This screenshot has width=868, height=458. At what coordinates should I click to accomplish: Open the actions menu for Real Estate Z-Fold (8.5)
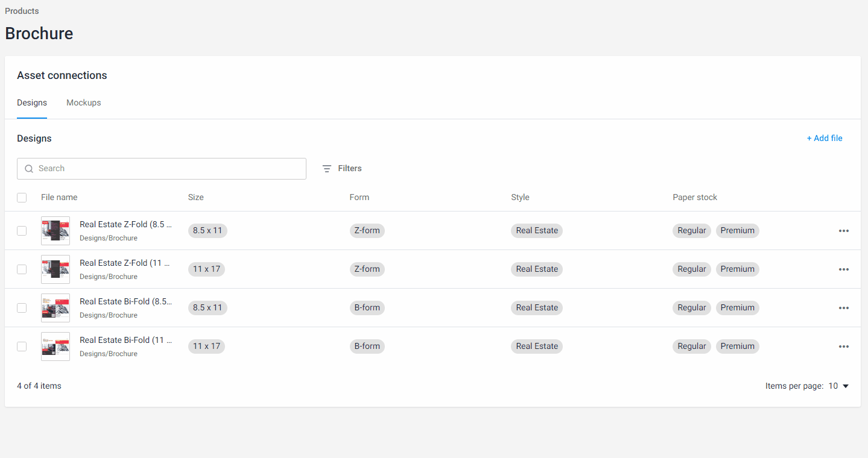[x=843, y=230]
